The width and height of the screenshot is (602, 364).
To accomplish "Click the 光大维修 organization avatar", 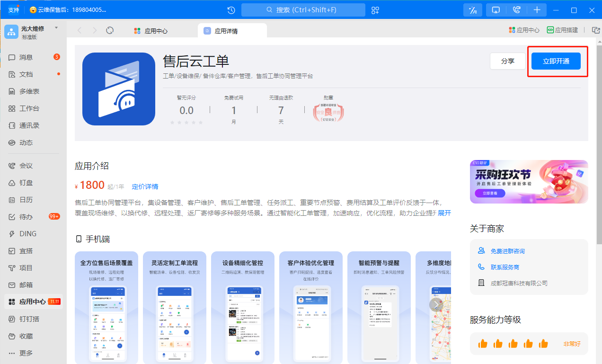I will coord(11,31).
